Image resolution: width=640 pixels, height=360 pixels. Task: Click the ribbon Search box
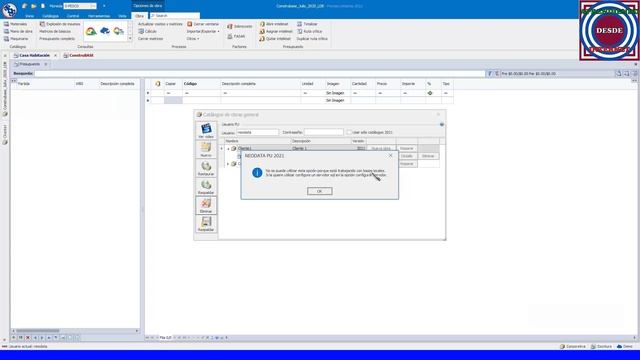175,16
